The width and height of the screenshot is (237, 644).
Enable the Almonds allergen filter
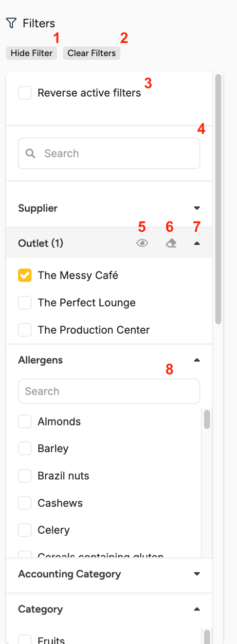(25, 422)
